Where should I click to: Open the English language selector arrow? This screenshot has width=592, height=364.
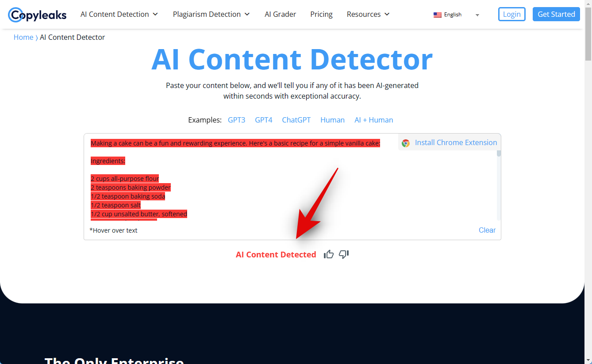(477, 15)
